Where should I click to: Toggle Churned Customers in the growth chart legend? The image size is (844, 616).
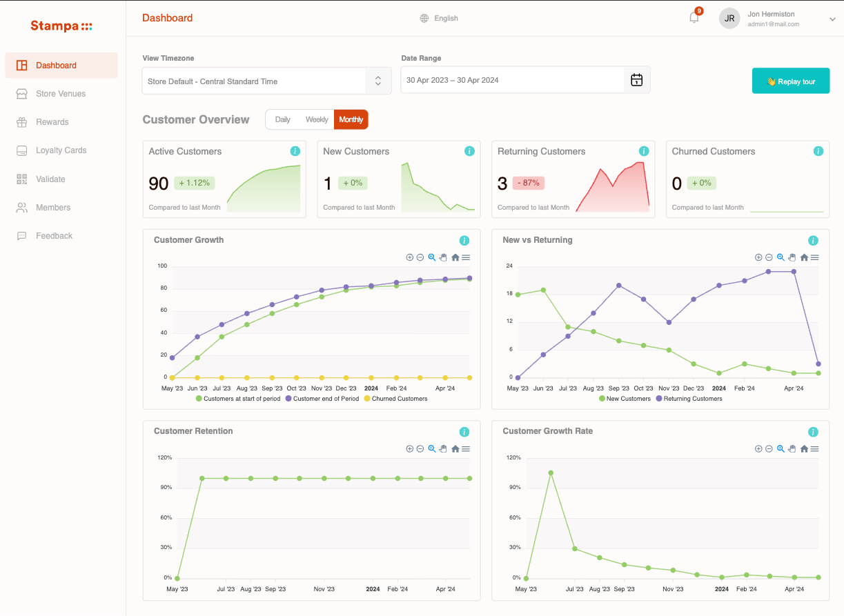click(x=395, y=399)
